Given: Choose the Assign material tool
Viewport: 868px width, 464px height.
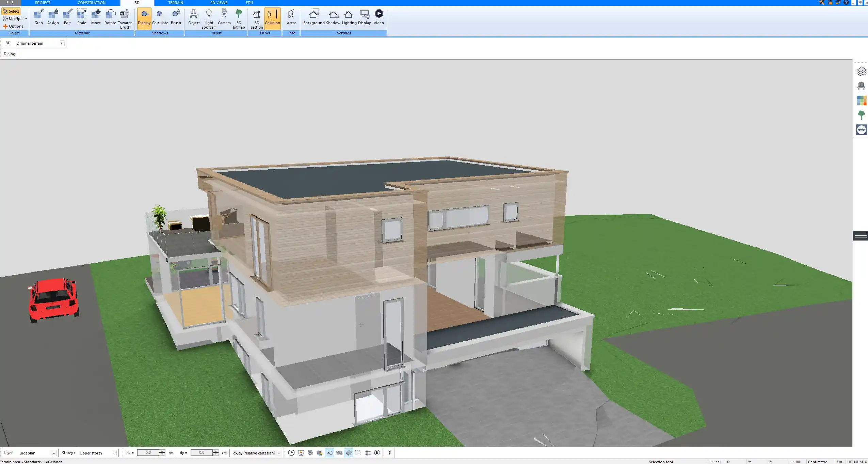Looking at the screenshot, I should [x=53, y=17].
